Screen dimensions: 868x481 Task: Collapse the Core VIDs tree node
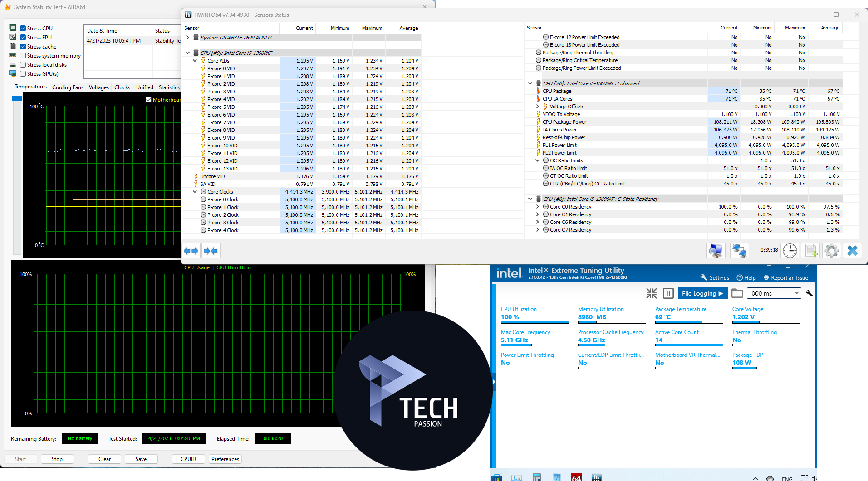(195, 61)
